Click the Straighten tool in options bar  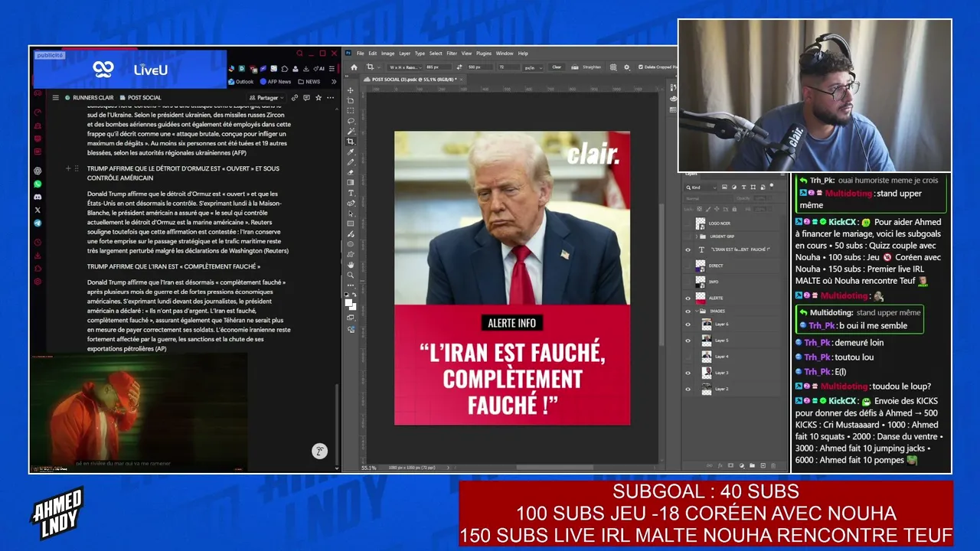click(587, 67)
